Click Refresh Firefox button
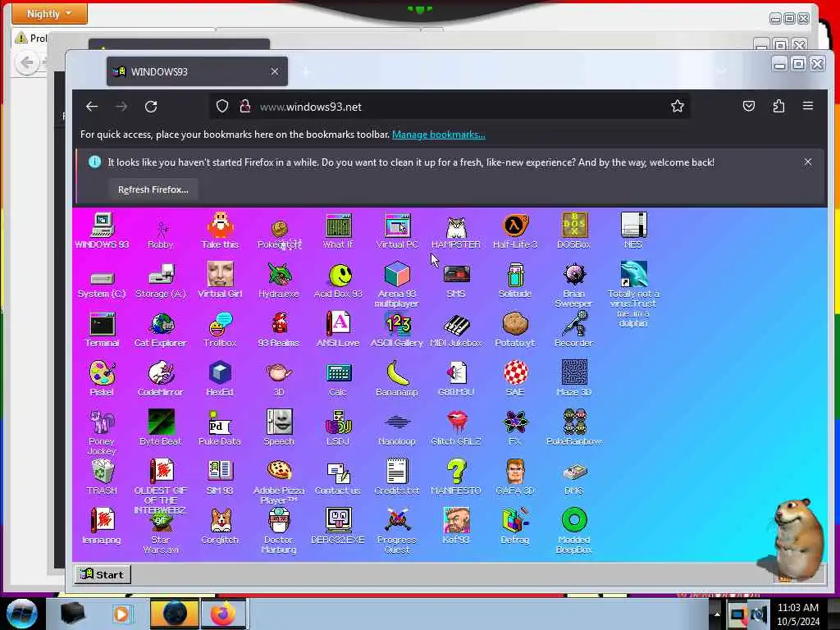 click(x=153, y=189)
